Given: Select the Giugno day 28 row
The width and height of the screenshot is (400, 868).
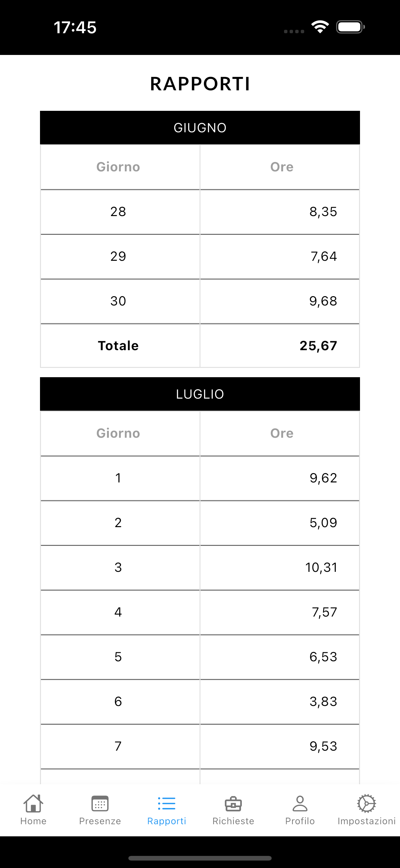Looking at the screenshot, I should coord(118,212).
